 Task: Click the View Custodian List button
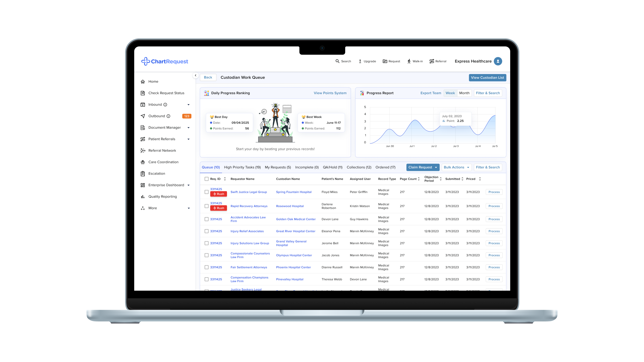pos(487,77)
